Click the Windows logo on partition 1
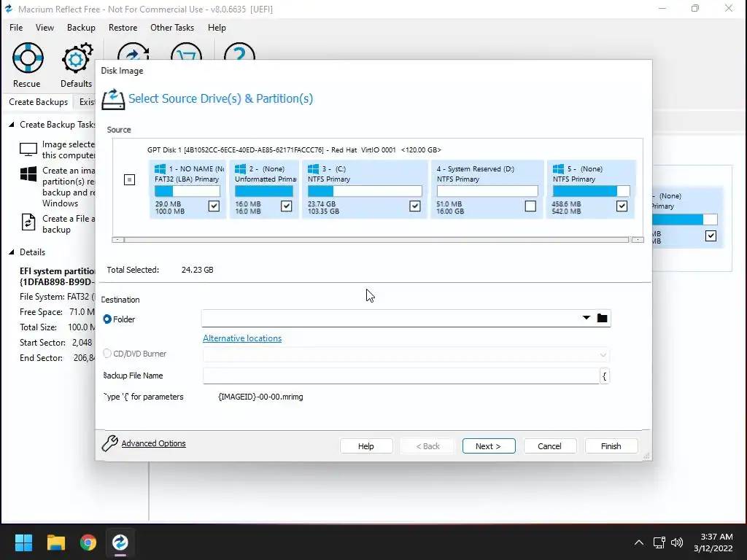This screenshot has width=747, height=560. coord(160,168)
